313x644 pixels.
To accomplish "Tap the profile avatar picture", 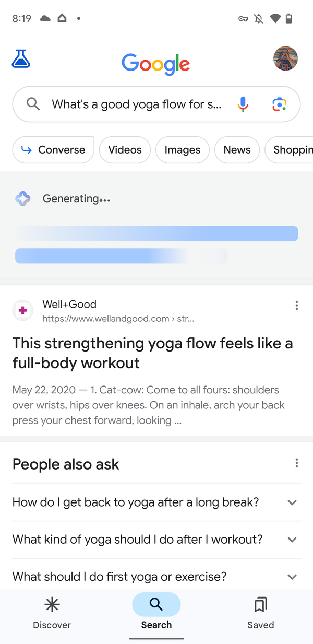I will pos(285,58).
